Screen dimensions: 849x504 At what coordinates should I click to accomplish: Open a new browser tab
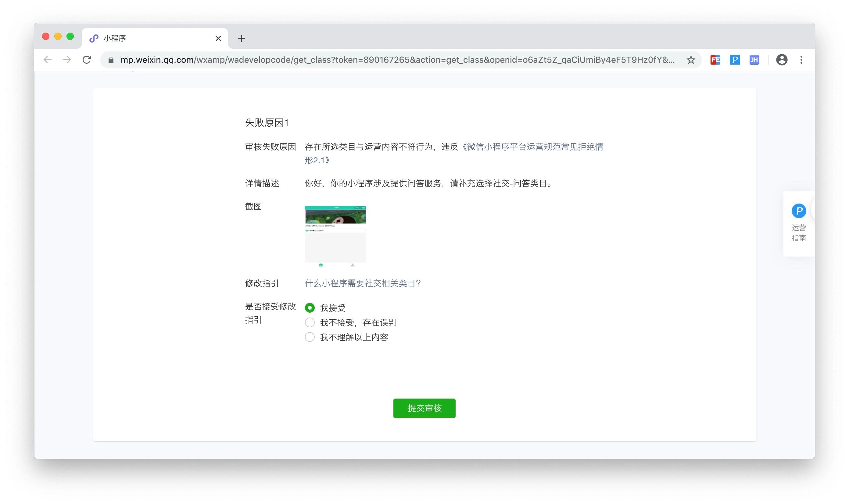(x=241, y=38)
